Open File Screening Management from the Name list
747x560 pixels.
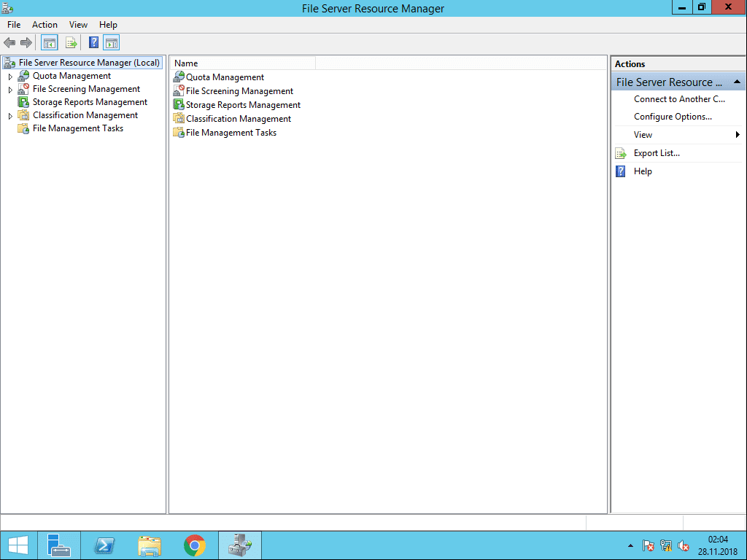click(239, 90)
